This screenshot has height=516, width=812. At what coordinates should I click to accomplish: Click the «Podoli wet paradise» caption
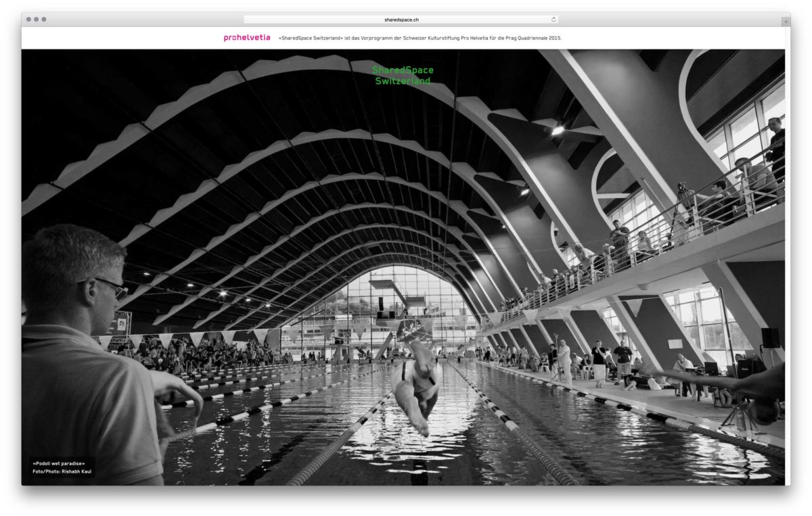click(x=59, y=463)
